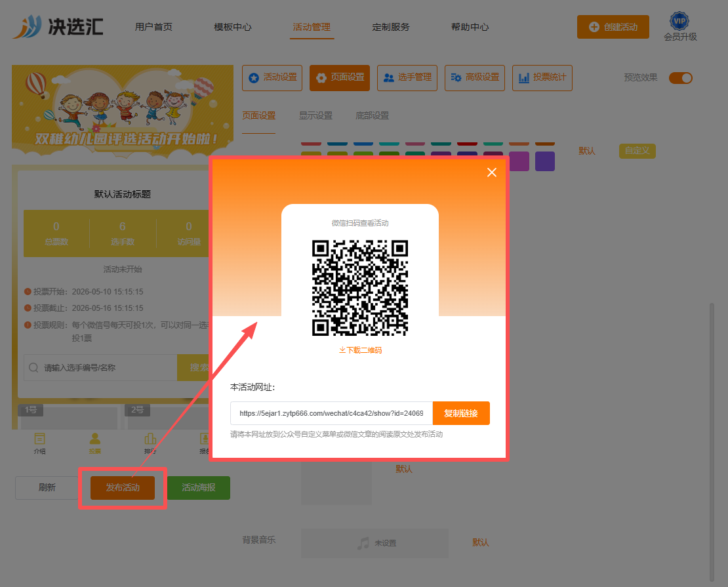This screenshot has height=587, width=728.
Task: Open the 用户首页 menu item
Action: [x=153, y=27]
